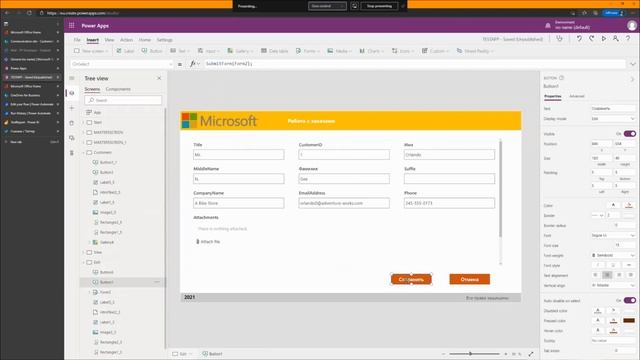This screenshot has width=640, height=360.
Task: Expand the formula bar chevron
Action: (x=633, y=64)
